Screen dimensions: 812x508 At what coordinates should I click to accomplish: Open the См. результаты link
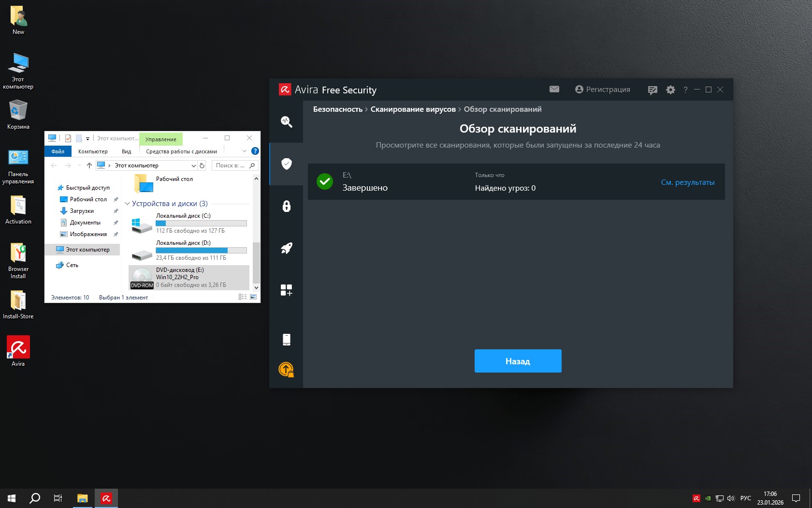pos(687,182)
